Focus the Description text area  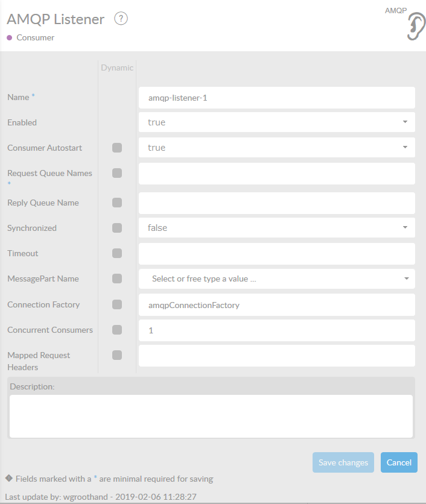pos(211,416)
